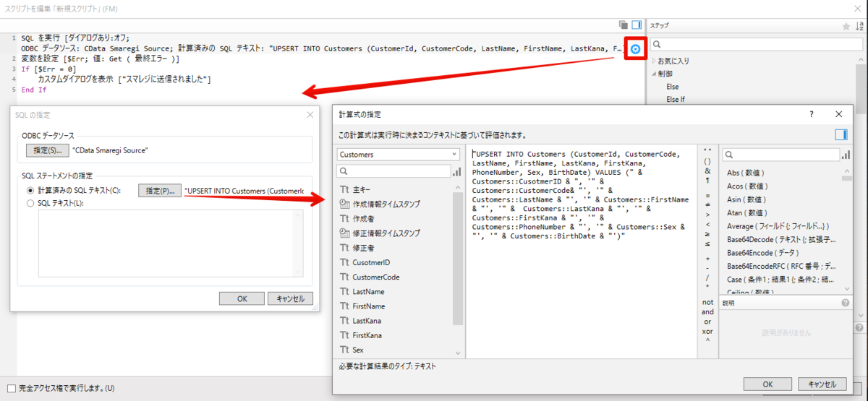Screen dimensions: 868x401
Task: Insert the 'and' logical operator
Action: [x=707, y=312]
